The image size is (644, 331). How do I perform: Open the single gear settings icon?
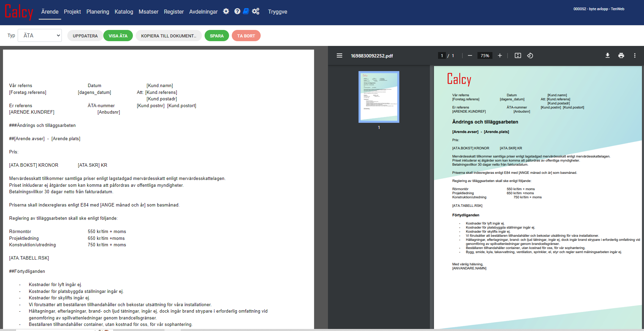pyautogui.click(x=226, y=11)
